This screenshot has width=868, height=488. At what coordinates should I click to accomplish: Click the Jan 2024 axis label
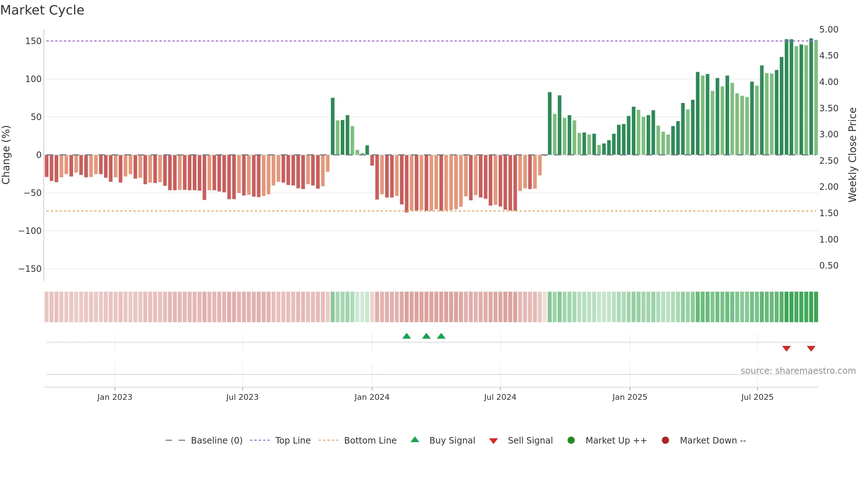click(372, 397)
